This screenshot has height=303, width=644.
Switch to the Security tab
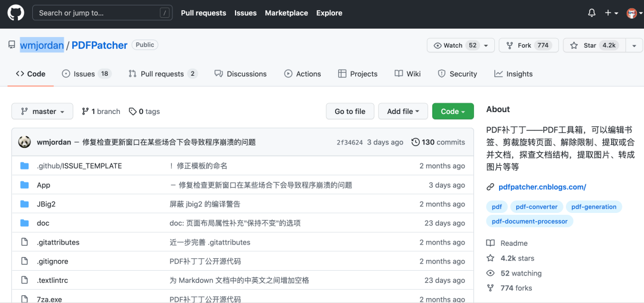tap(457, 74)
